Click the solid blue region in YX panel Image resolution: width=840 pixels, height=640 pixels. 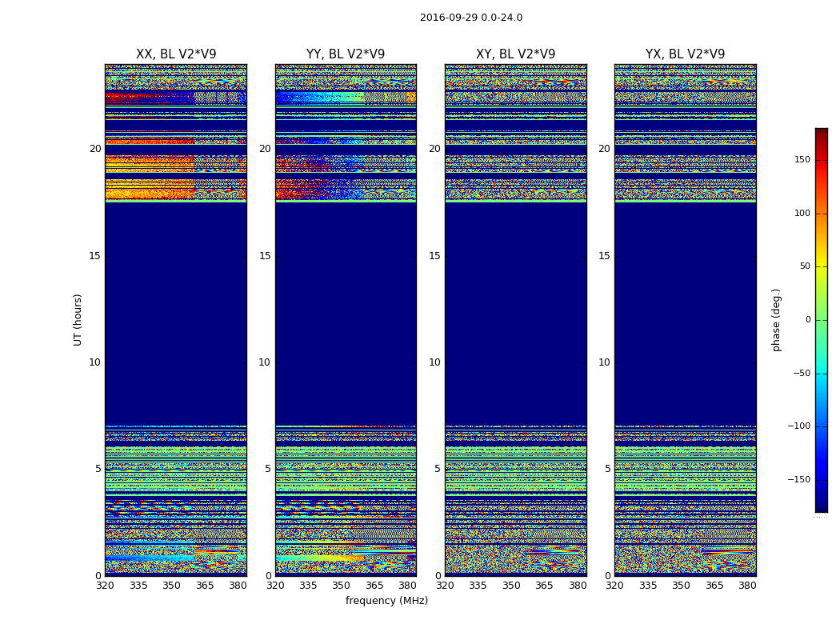point(685,312)
